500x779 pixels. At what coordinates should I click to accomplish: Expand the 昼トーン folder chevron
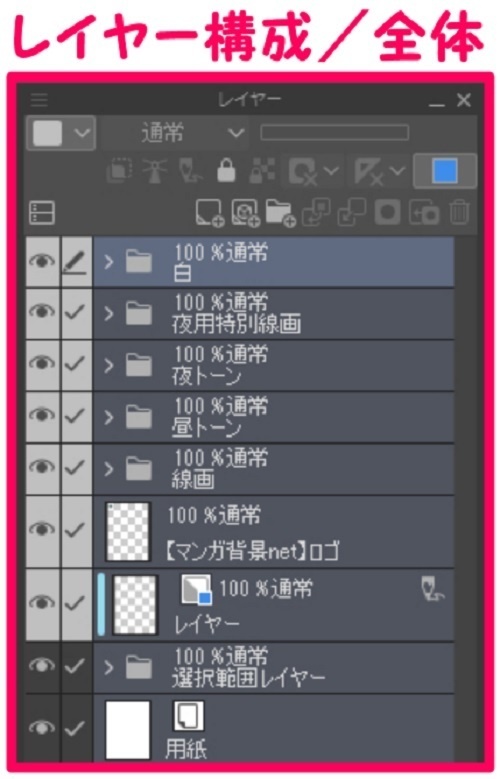(109, 417)
